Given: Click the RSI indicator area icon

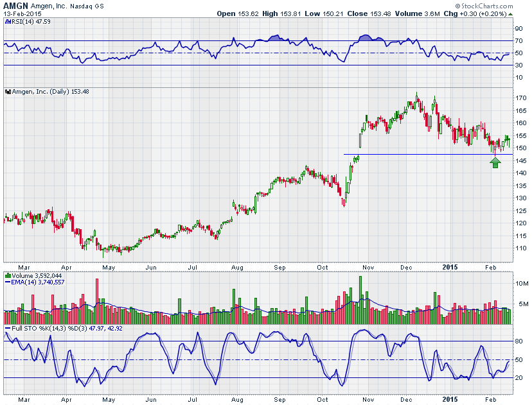Looking at the screenshot, I should [x=8, y=22].
